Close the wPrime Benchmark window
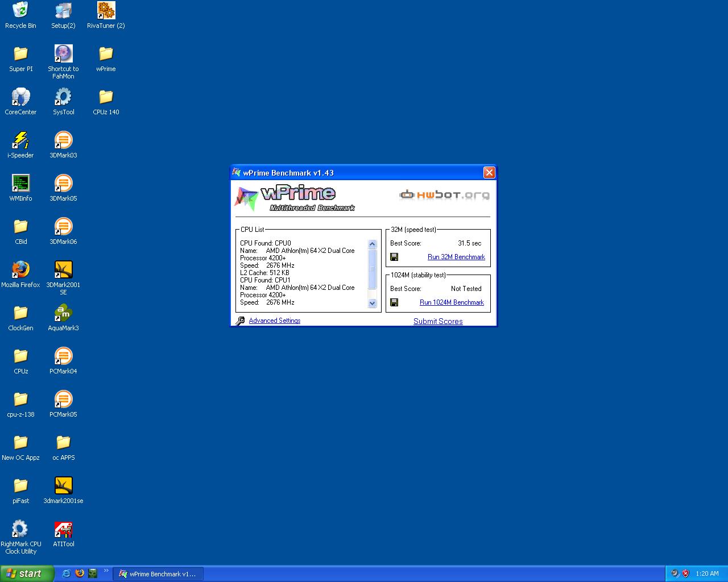 (489, 173)
